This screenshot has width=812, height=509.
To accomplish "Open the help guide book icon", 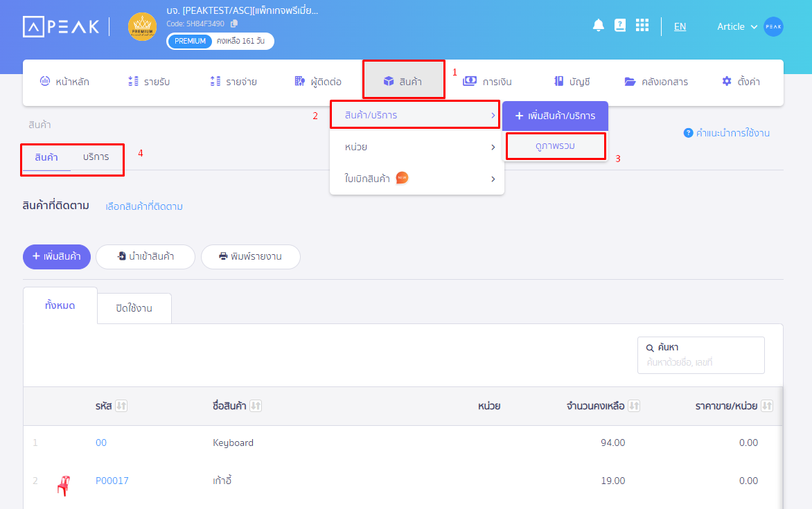I will (x=620, y=26).
